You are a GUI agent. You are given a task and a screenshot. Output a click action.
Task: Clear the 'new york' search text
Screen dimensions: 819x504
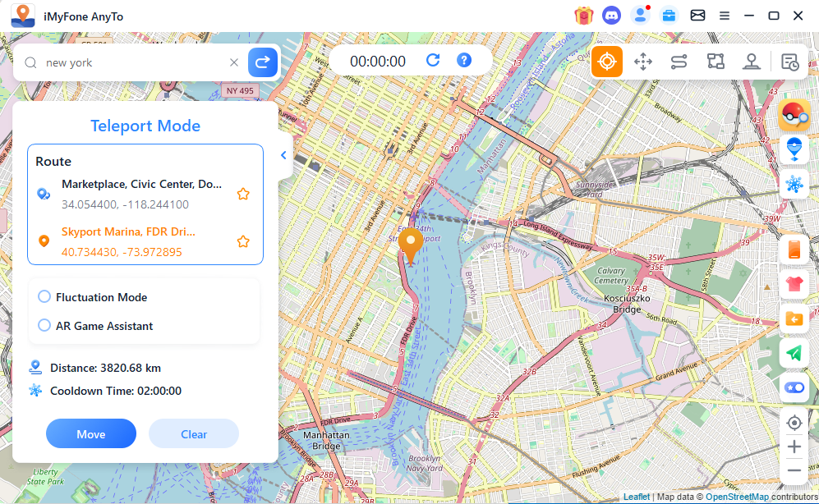coord(234,62)
